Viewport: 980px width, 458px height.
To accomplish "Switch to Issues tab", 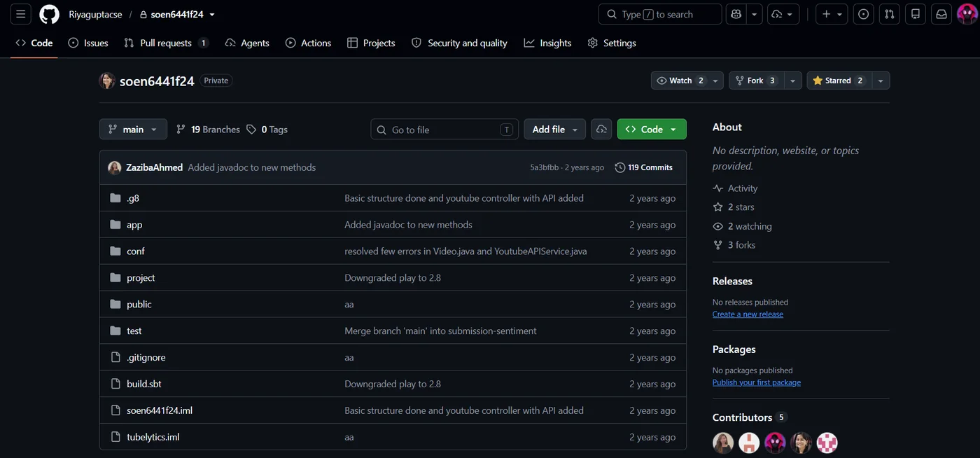I will click(88, 43).
